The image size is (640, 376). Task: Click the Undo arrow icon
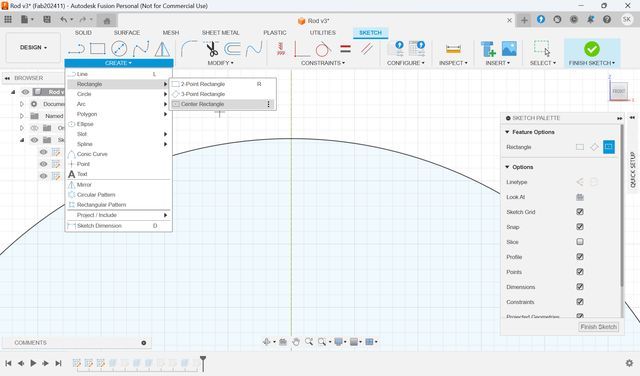pyautogui.click(x=64, y=20)
